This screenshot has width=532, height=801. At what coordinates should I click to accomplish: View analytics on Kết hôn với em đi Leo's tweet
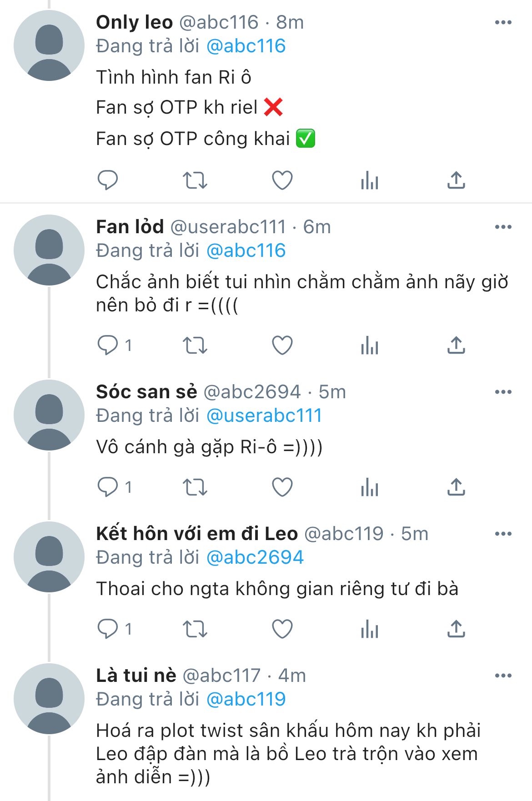coord(369,630)
